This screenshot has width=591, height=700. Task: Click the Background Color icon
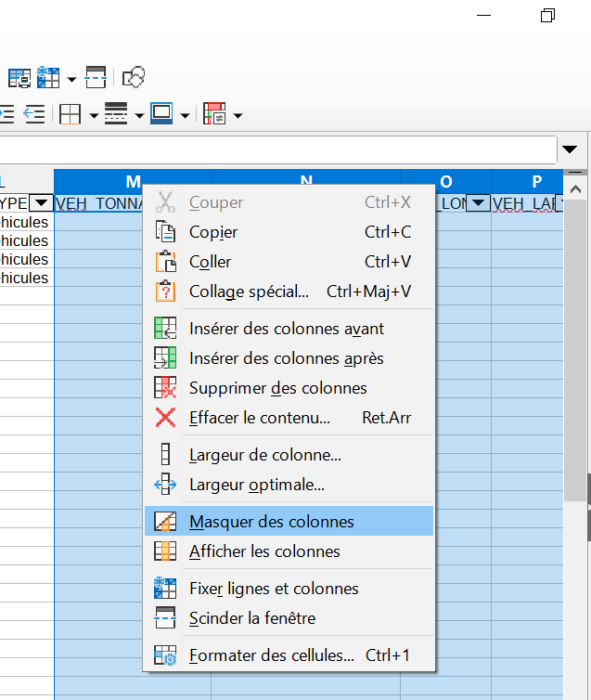161,115
